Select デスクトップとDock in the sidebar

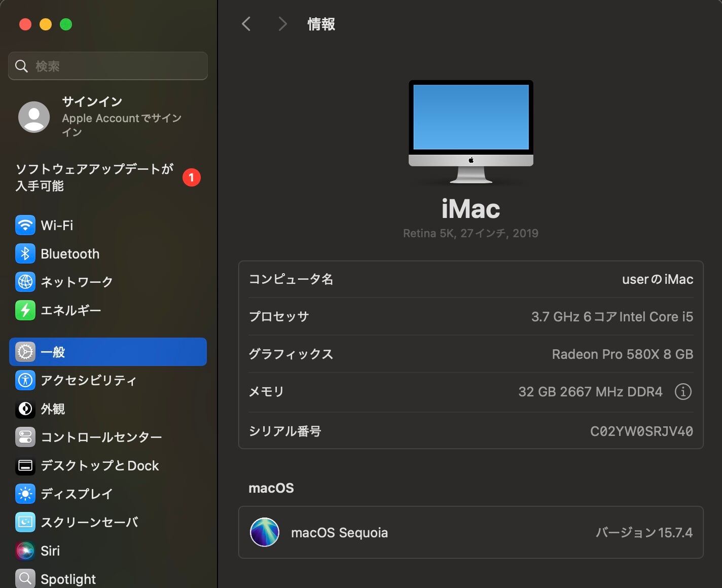(108, 465)
